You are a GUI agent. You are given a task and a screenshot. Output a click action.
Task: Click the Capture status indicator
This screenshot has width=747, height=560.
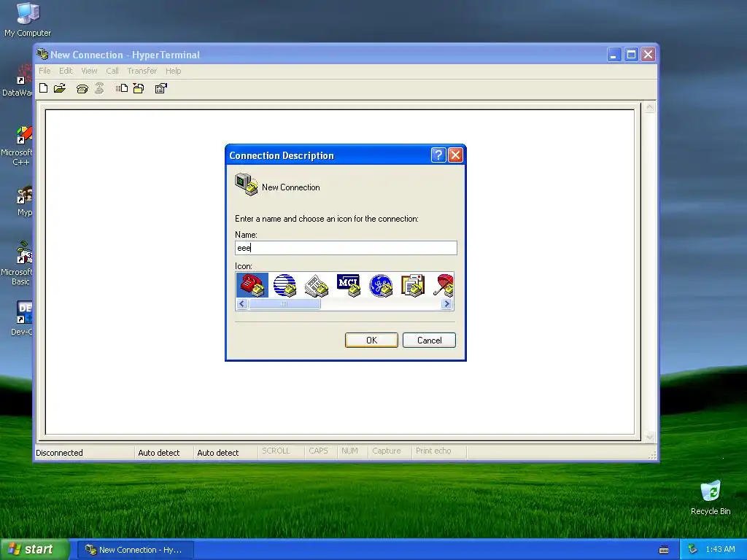coord(387,451)
